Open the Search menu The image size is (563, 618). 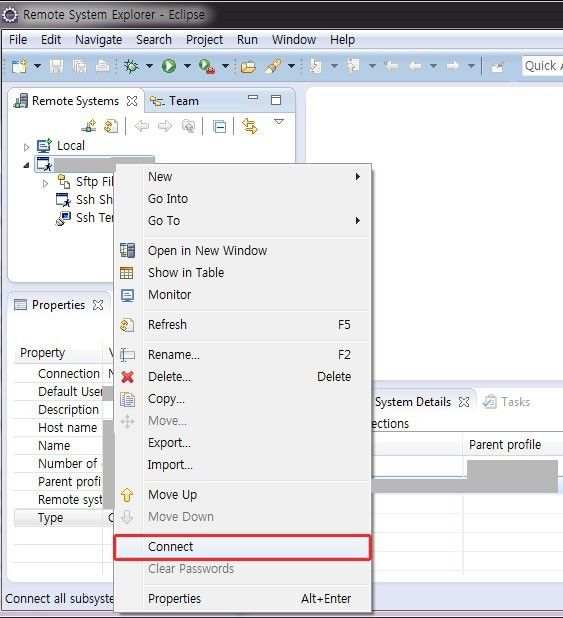(154, 39)
